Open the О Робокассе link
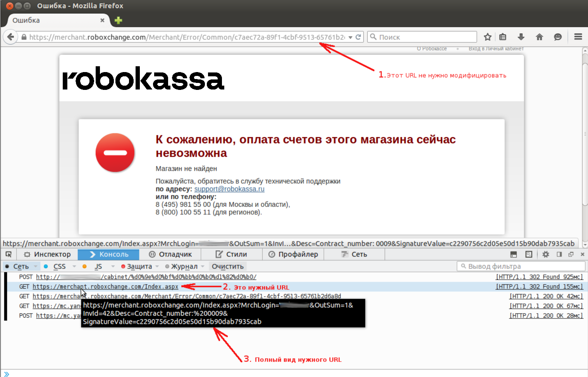This screenshot has width=588, height=377. click(x=432, y=49)
